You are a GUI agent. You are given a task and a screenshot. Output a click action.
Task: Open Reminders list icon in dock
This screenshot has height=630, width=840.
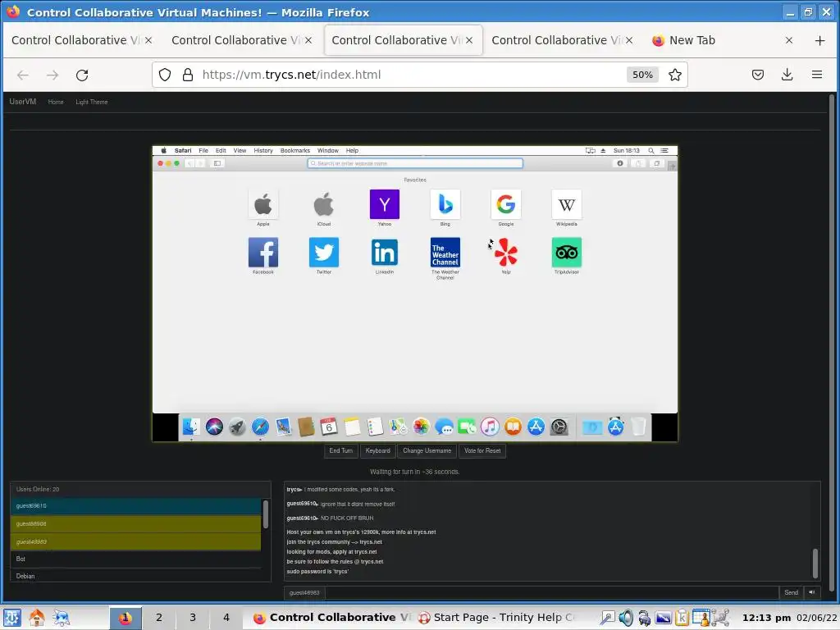tap(375, 427)
